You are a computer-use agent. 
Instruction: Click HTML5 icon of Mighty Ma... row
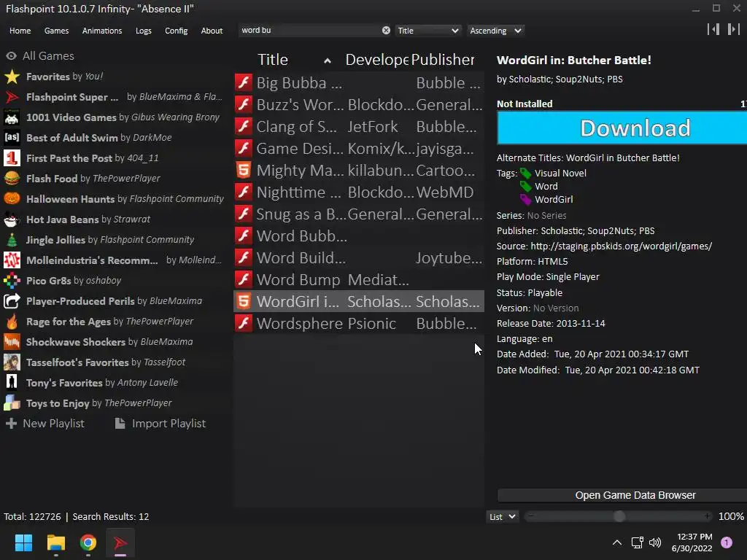coord(244,170)
